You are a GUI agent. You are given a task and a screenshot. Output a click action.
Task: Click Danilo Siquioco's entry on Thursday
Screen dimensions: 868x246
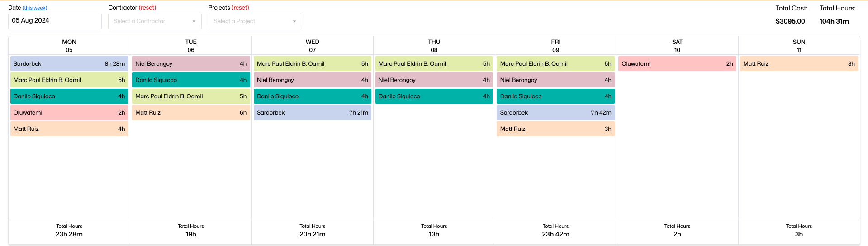[x=434, y=96]
